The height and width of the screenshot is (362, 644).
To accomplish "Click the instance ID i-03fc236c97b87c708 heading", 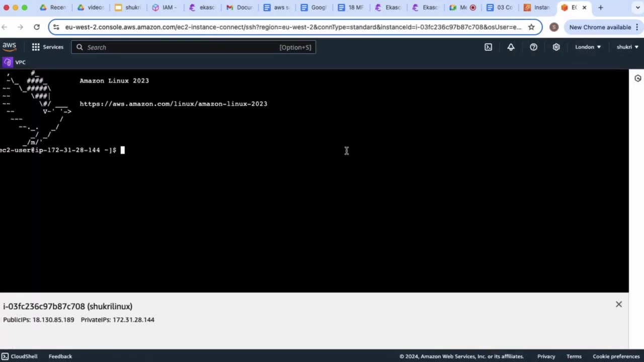I will 68,306.
